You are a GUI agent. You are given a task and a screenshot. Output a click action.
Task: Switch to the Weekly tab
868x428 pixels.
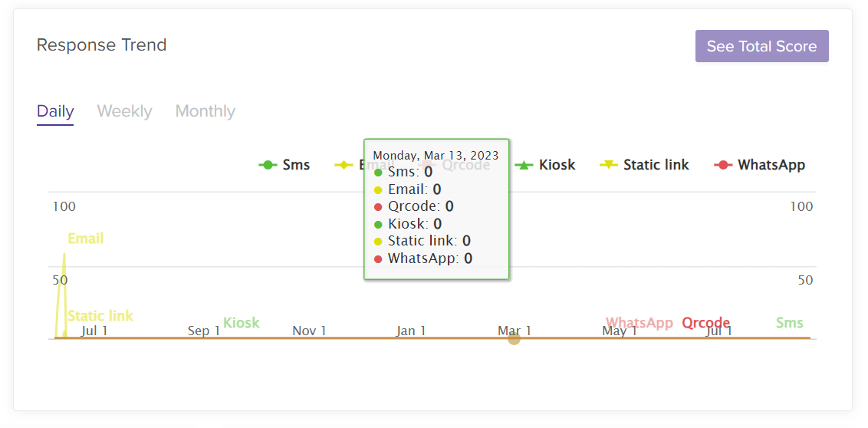[x=124, y=111]
